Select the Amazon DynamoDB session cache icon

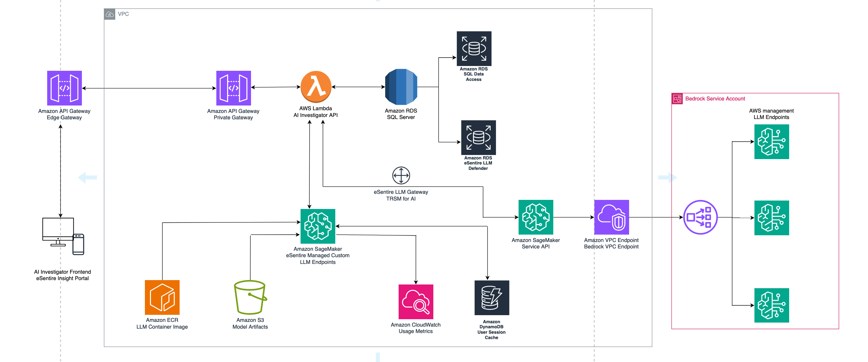pos(492,298)
